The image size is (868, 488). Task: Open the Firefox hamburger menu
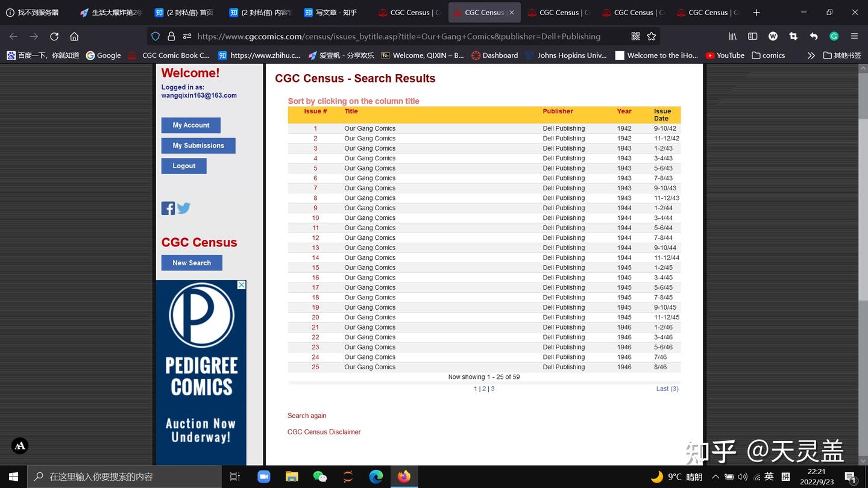click(x=854, y=36)
